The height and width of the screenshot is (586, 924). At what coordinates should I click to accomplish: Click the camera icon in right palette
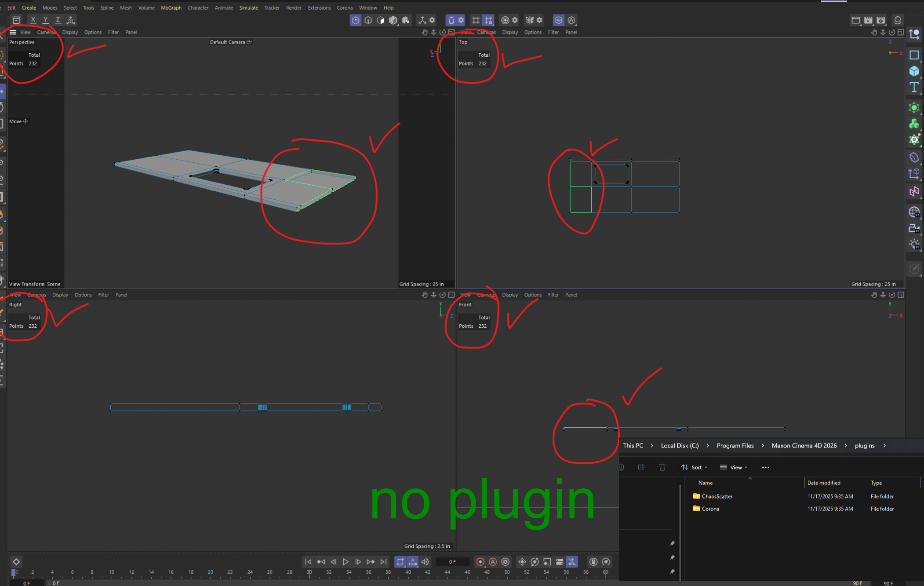pos(914,228)
